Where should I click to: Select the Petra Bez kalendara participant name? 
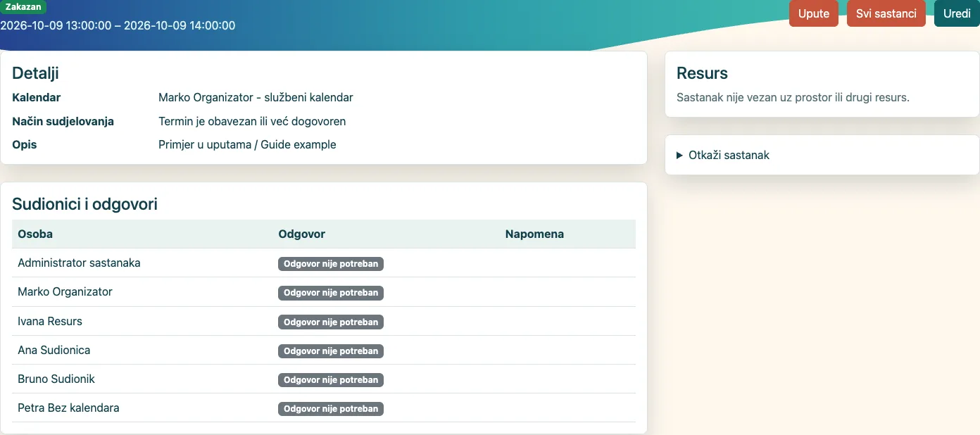tap(68, 408)
